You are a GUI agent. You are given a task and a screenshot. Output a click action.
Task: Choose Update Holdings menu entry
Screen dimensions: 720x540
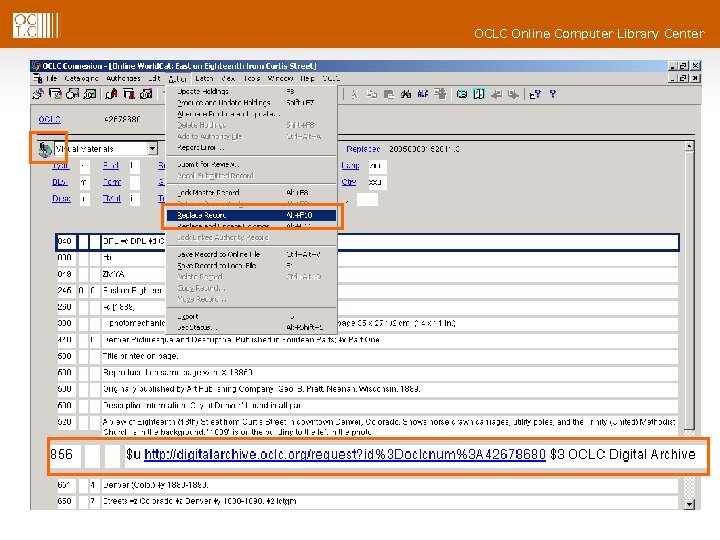coord(251,91)
